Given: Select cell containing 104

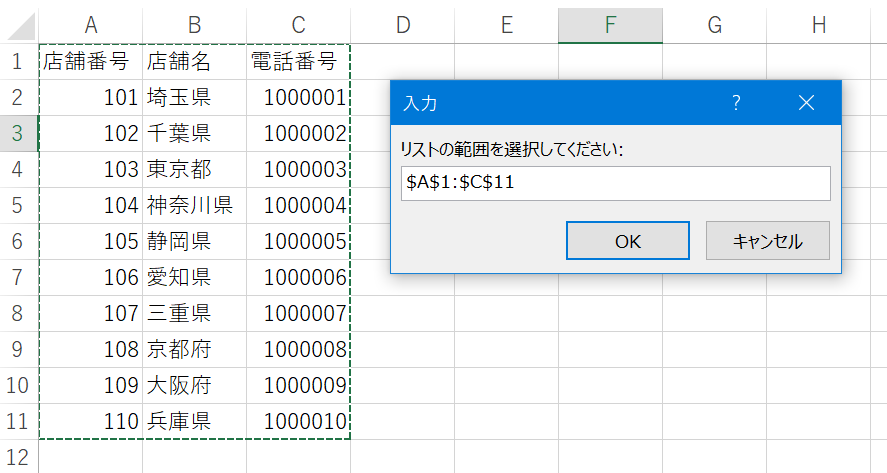Looking at the screenshot, I should click(91, 205).
